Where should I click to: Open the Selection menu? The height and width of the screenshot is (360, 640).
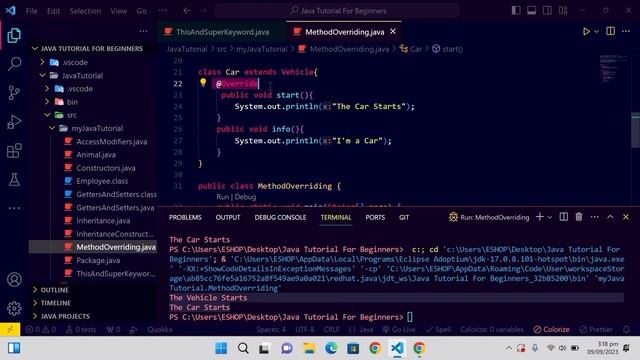point(85,11)
